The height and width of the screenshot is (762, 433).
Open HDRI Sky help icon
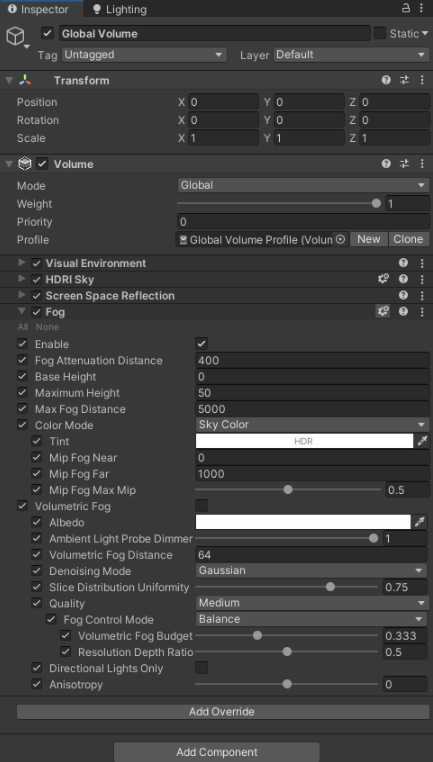[403, 279]
